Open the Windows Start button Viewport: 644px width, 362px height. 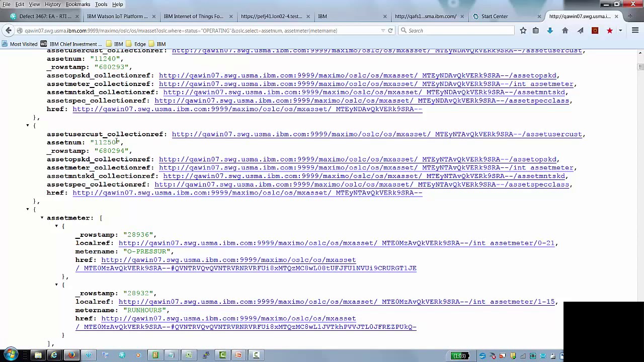[10, 355]
